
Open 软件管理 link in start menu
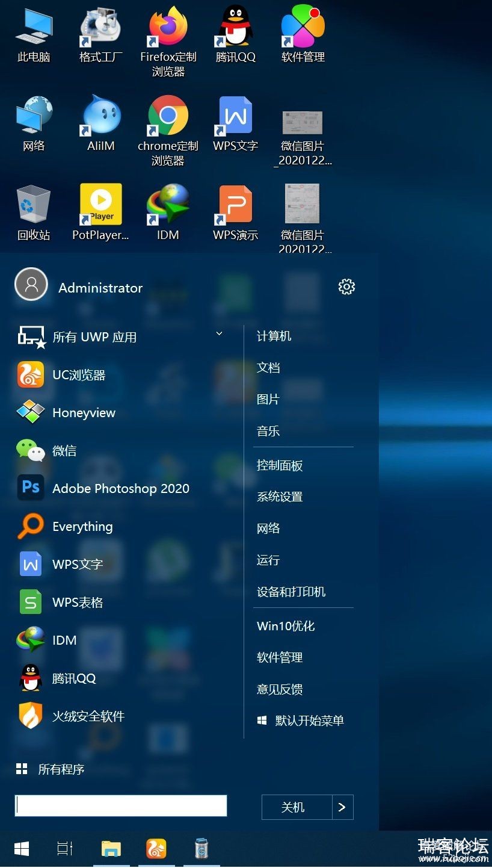click(x=280, y=657)
